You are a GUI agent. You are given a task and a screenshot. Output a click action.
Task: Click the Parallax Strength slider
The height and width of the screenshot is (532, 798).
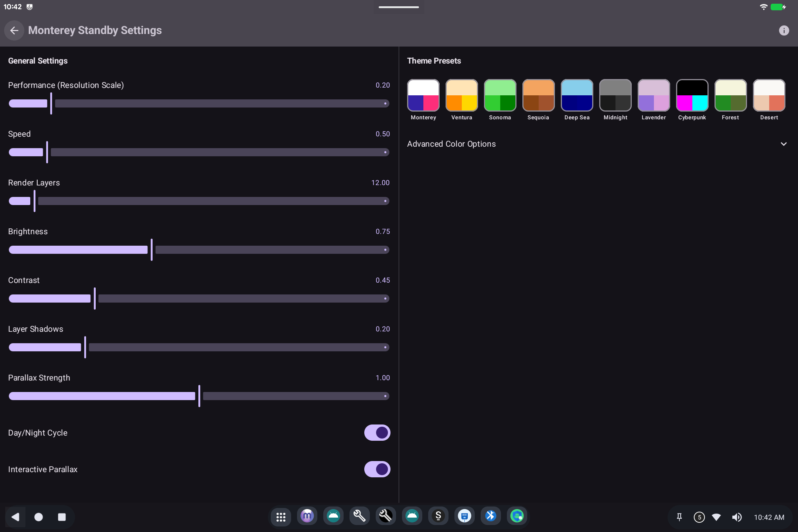[199, 396]
